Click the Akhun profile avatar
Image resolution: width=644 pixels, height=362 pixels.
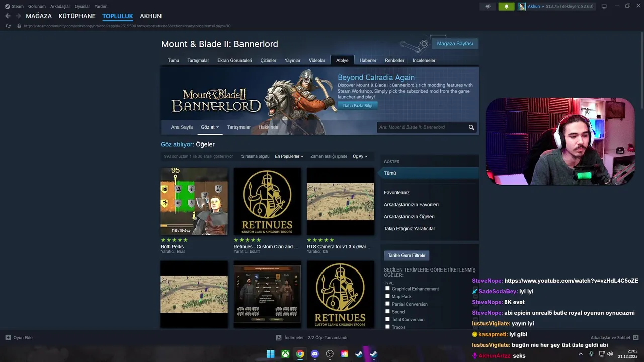pyautogui.click(x=522, y=6)
